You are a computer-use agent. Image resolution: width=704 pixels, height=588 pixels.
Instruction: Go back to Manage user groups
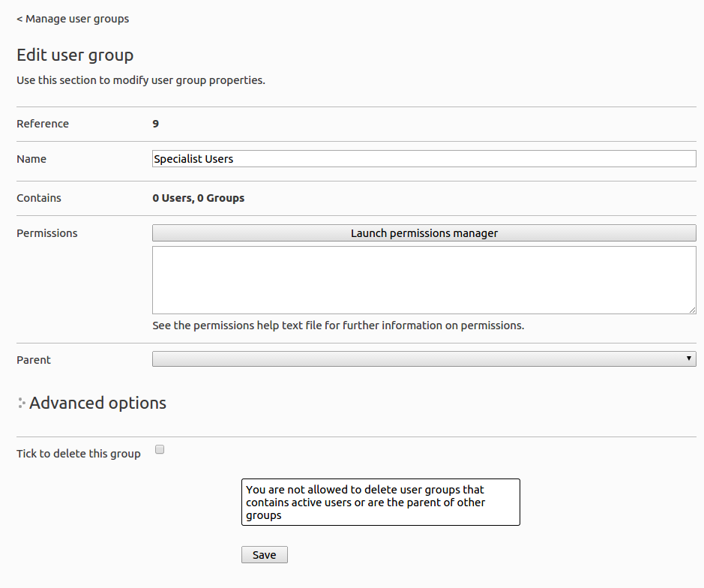pos(73,19)
